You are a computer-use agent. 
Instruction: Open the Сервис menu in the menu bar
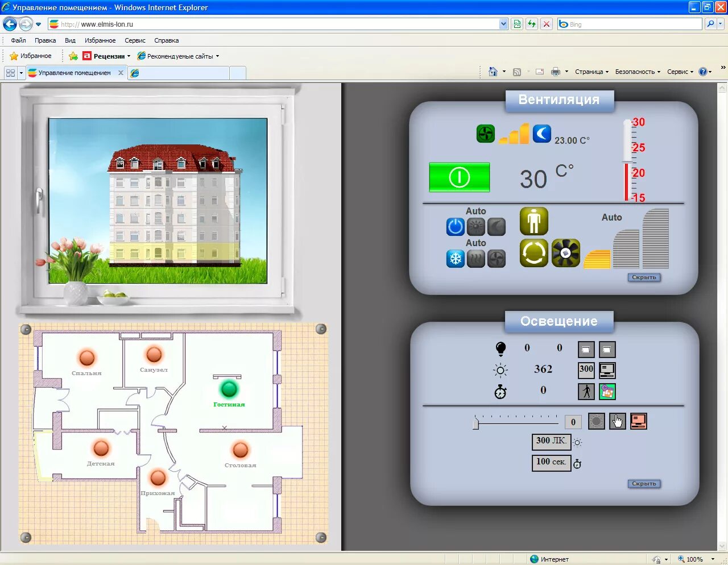[x=135, y=40]
